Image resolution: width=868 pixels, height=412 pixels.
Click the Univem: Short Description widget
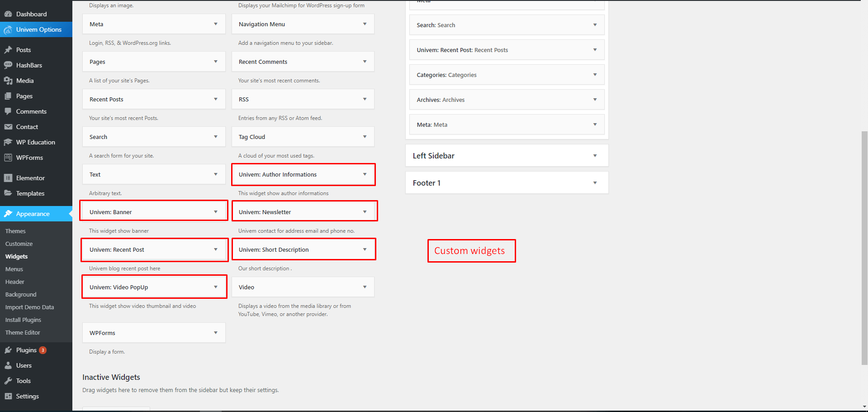[x=303, y=249]
